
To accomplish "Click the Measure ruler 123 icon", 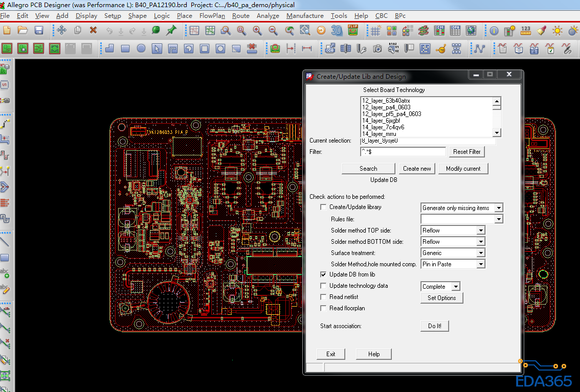I will tap(525, 31).
